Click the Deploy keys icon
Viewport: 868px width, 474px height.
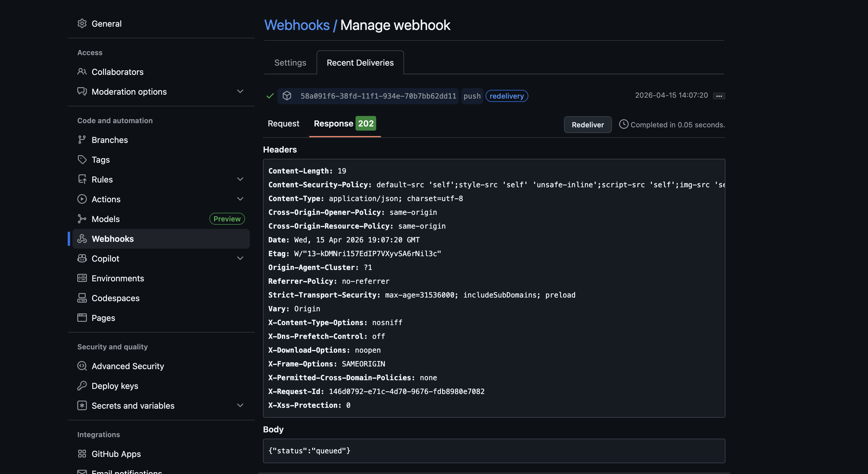coord(82,386)
